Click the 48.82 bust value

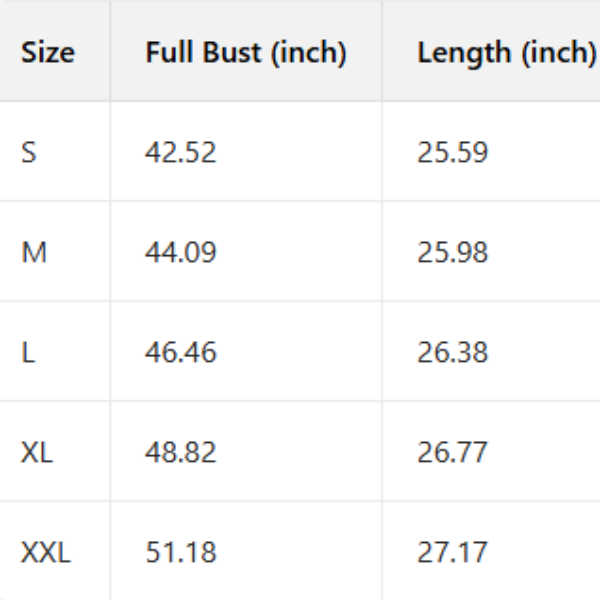point(181,452)
